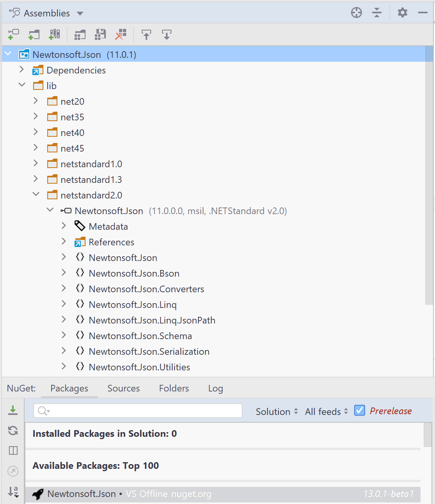Collapse the netstandard2.0 folder

click(x=36, y=194)
